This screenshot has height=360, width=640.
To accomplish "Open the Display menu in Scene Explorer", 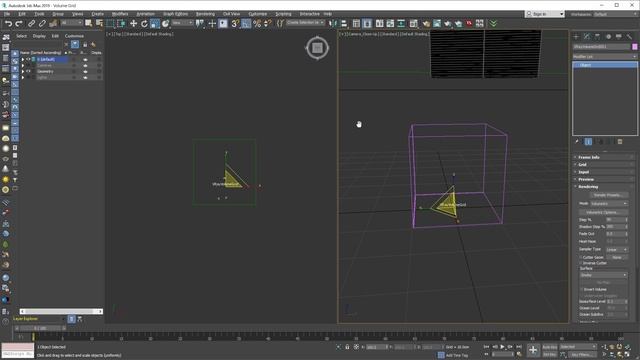I will (39, 36).
